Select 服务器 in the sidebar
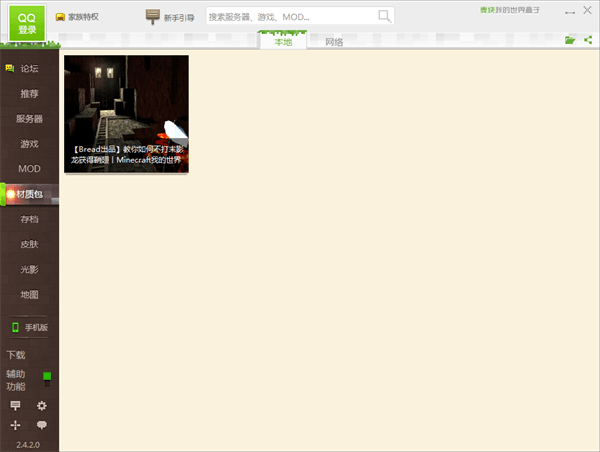 tap(29, 118)
